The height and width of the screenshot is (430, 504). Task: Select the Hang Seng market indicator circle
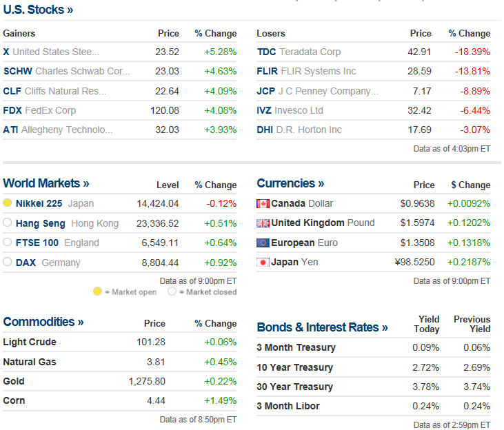point(7,223)
